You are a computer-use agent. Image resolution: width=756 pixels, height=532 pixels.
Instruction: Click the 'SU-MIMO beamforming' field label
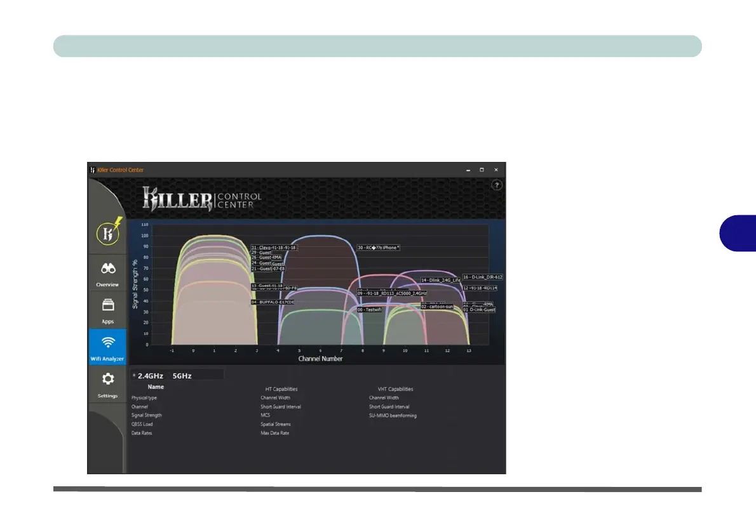tap(393, 415)
